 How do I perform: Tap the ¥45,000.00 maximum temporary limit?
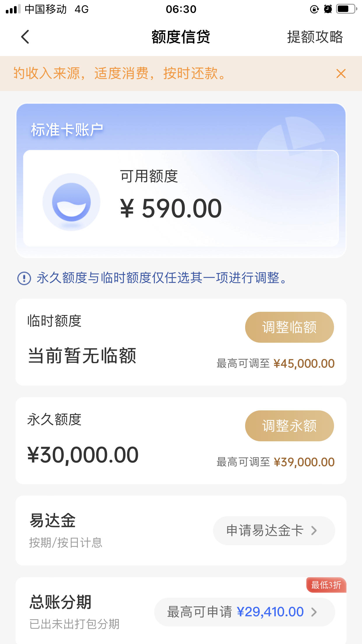click(304, 364)
